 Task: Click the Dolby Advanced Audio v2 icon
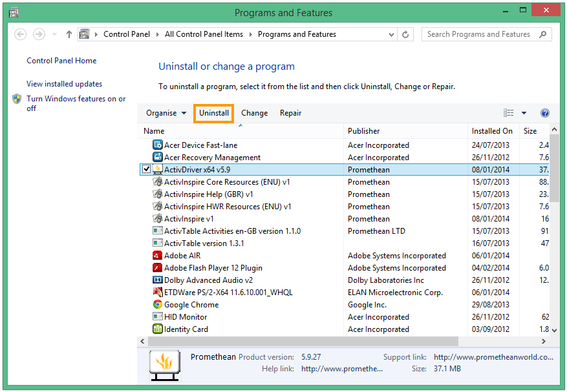tap(157, 280)
